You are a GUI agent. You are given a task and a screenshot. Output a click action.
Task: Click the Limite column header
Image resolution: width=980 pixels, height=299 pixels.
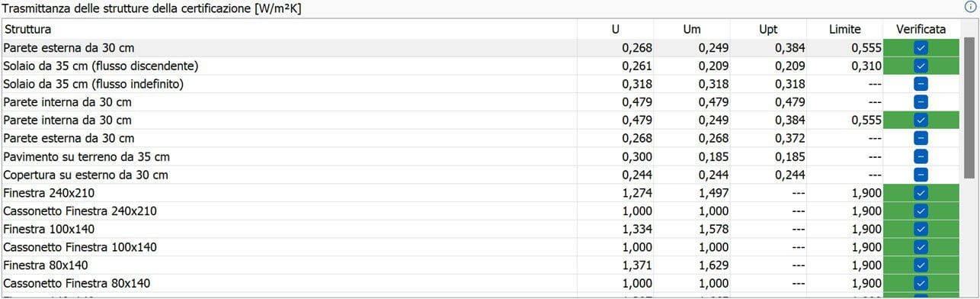[844, 29]
